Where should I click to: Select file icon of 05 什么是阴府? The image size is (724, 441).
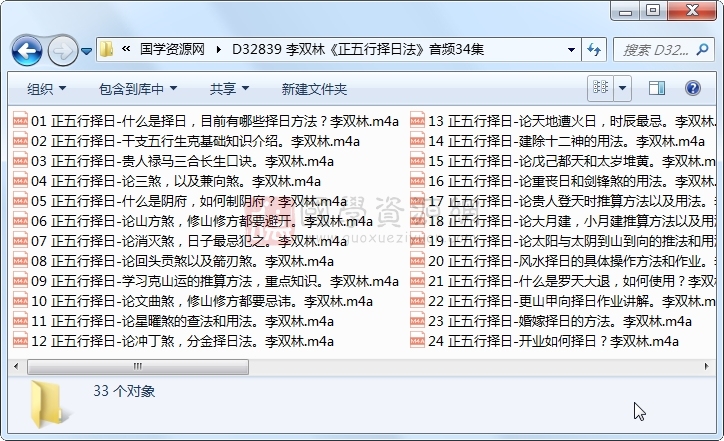click(x=20, y=201)
